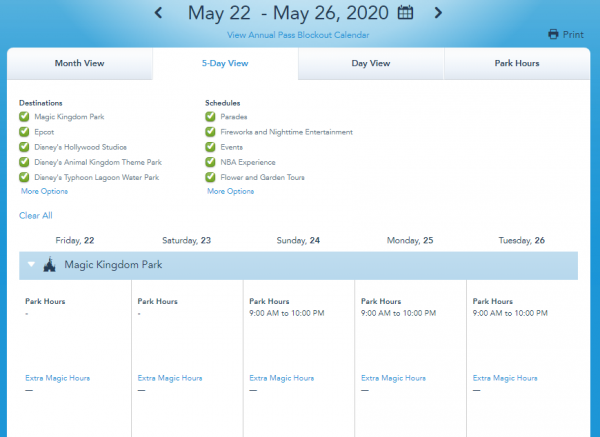Switch to the Month View tab
Viewport: 600px width, 437px height.
(x=79, y=63)
